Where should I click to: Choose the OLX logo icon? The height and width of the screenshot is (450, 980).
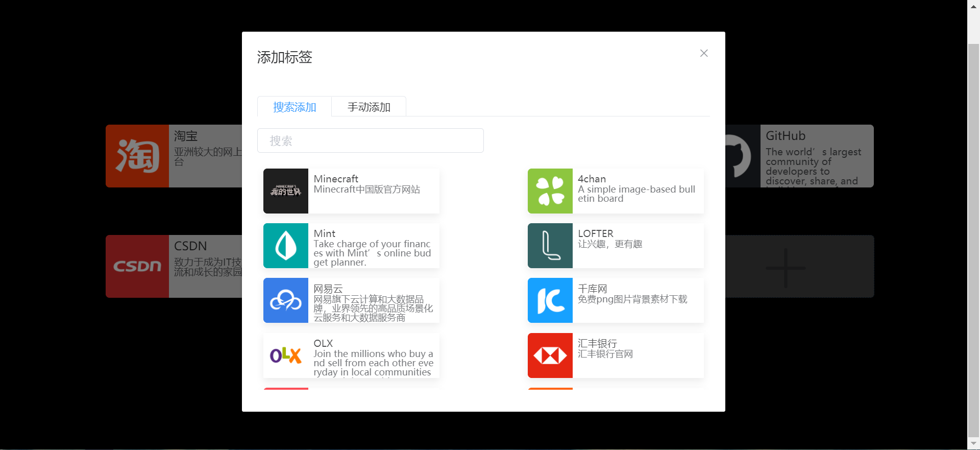[286, 356]
